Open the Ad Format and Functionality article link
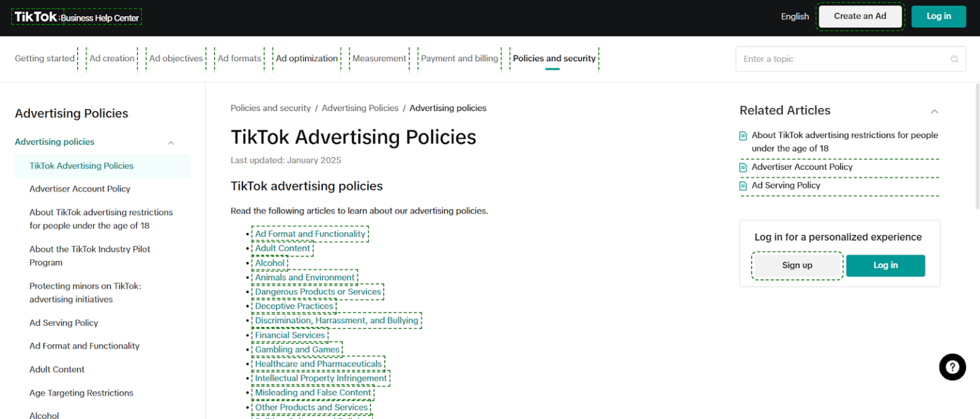Viewport: 980px width, 419px height. coord(310,234)
